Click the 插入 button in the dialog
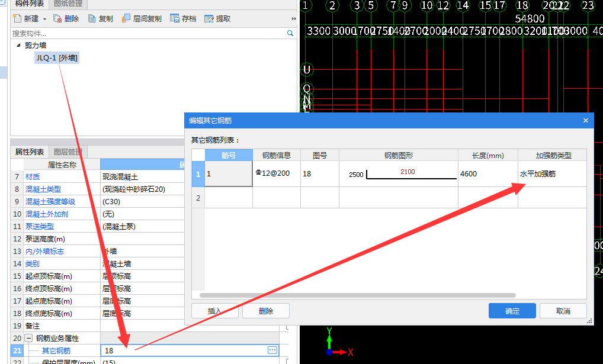This screenshot has width=603, height=364. point(214,311)
